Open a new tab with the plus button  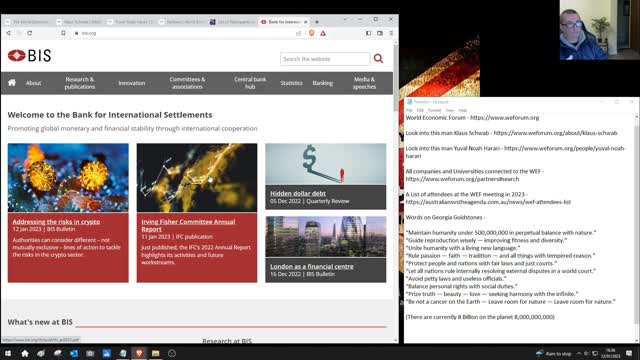(317, 22)
